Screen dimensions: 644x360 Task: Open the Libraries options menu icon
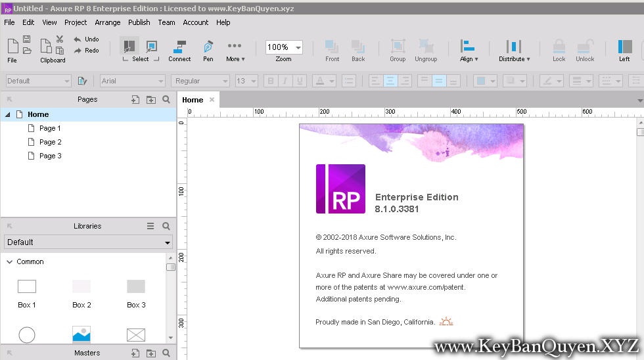pos(150,226)
